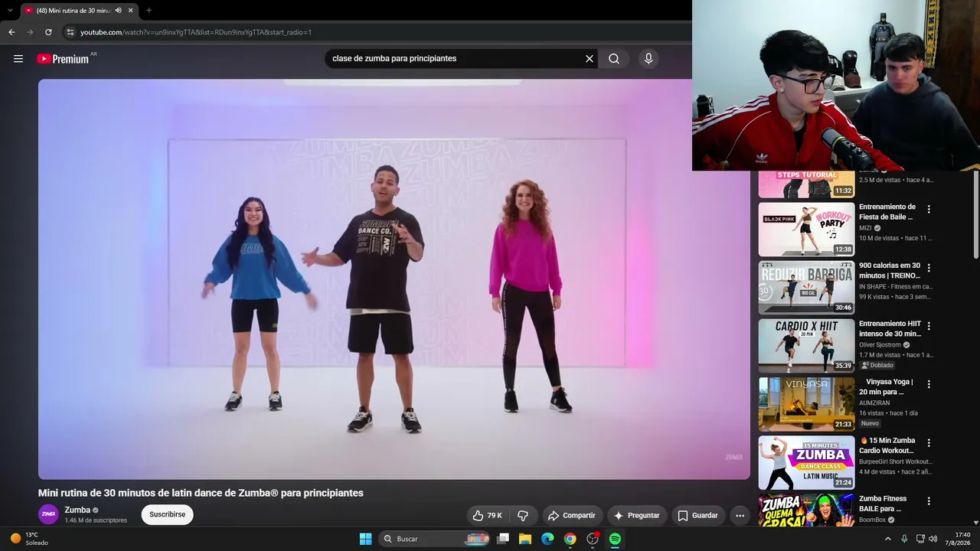980x551 pixels.
Task: Open options for Vinyasa Yoga video
Action: click(929, 384)
